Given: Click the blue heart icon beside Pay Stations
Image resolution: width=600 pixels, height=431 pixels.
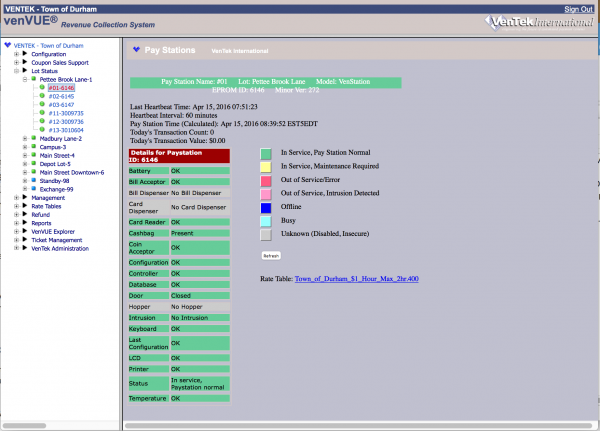Looking at the screenshot, I should tap(136, 49).
